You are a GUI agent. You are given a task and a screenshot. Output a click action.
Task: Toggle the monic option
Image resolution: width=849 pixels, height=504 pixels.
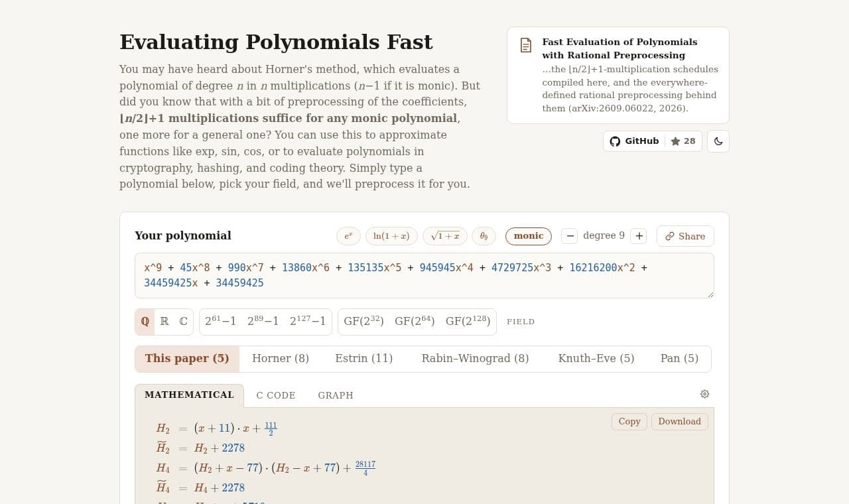(529, 236)
